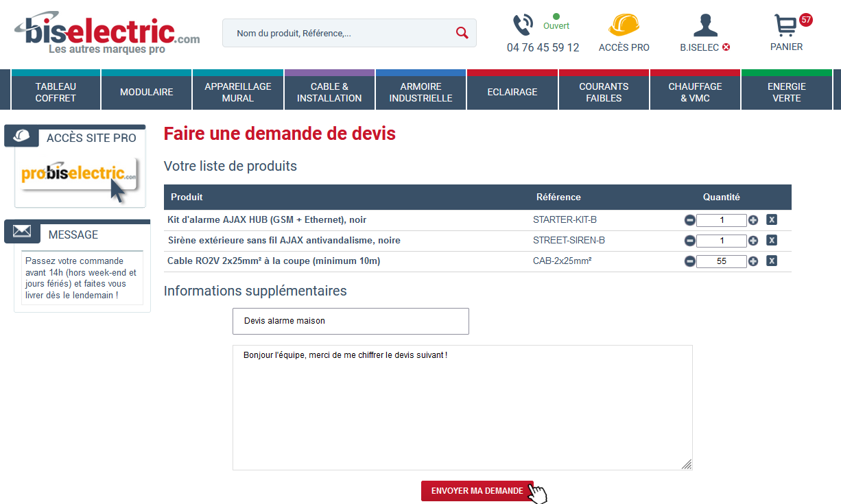Click the user account silhouette icon
The width and height of the screenshot is (841, 504).
coord(705,25)
